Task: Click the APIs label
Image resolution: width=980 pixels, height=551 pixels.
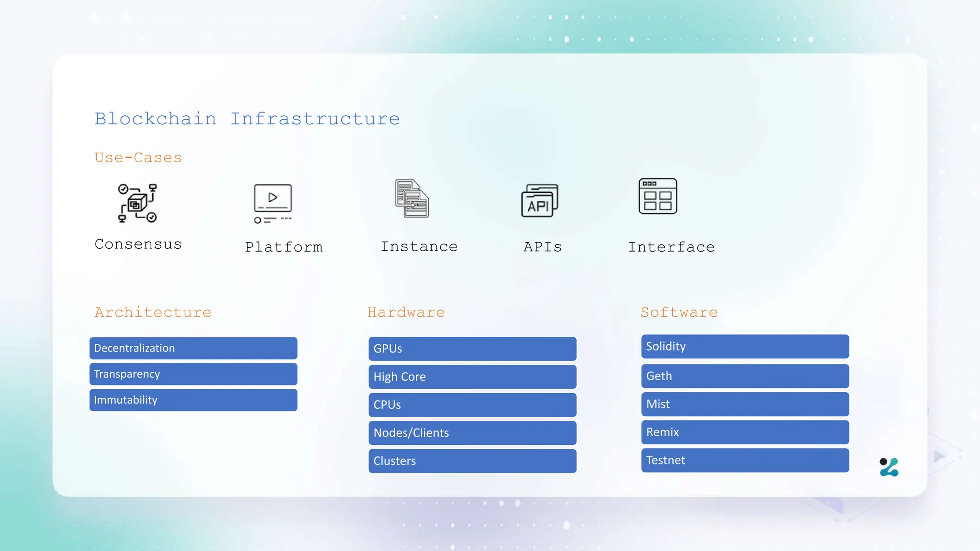Action: coord(542,247)
